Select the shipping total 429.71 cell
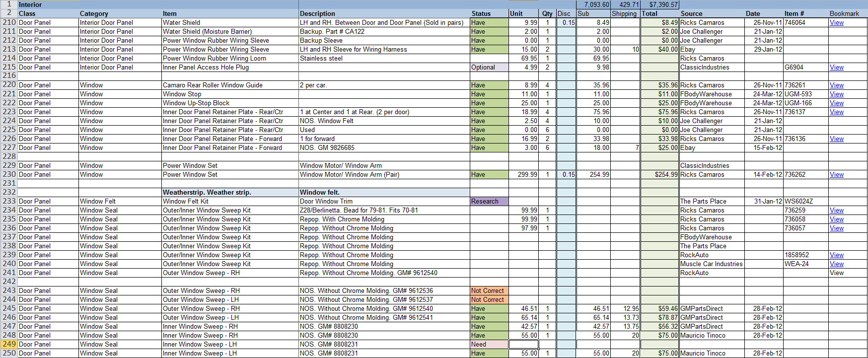Screen dimensions: 868x358 point(625,4)
